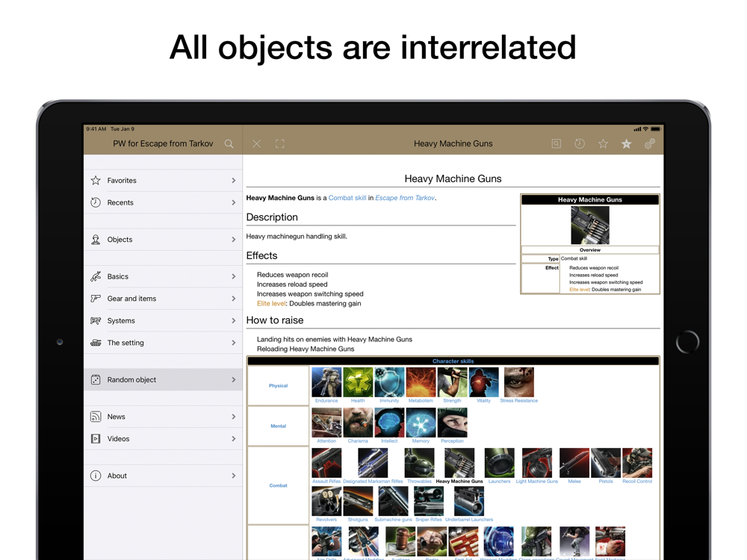Open the Objects sidebar entry
This screenshot has width=747, height=560.
click(163, 240)
